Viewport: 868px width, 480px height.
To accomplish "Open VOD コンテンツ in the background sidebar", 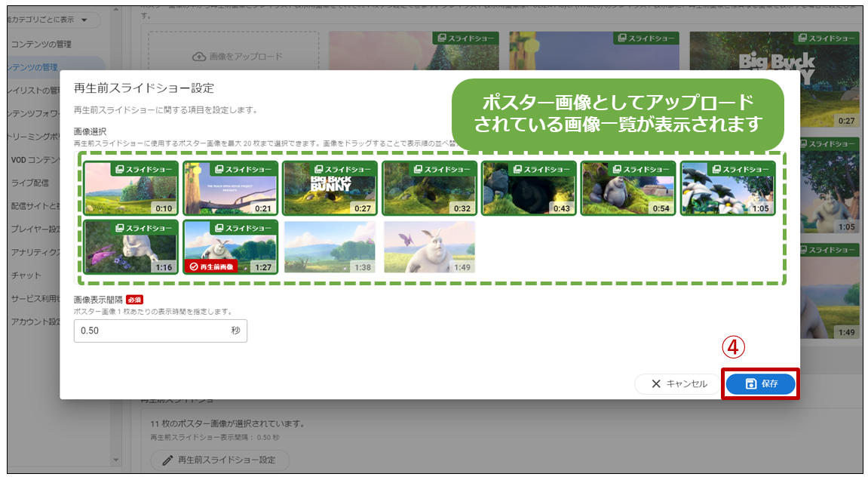I will (35, 160).
